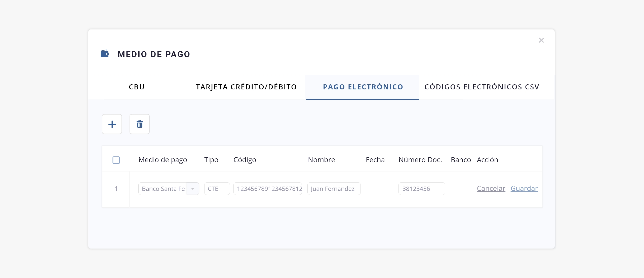Click row number 1 cell
Viewport: 644px width, 278px height.
tap(116, 189)
